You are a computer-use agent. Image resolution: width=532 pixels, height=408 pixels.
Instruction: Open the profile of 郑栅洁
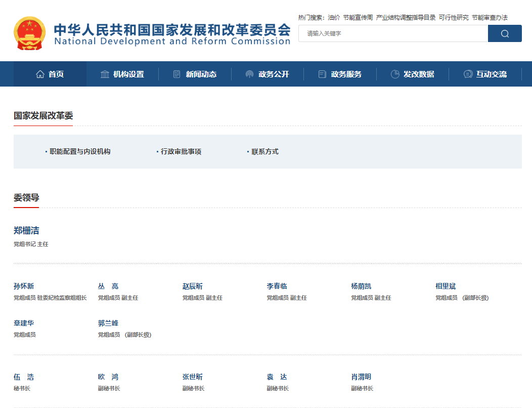pos(26,231)
